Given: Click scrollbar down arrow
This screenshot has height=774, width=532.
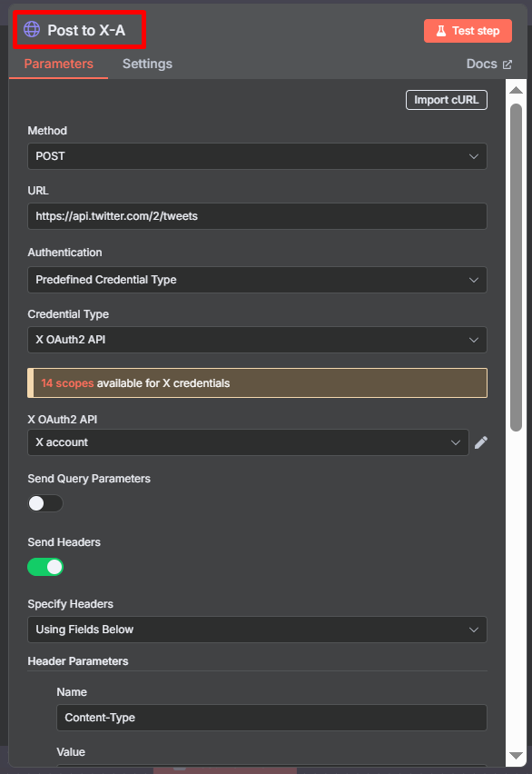Looking at the screenshot, I should (517, 756).
